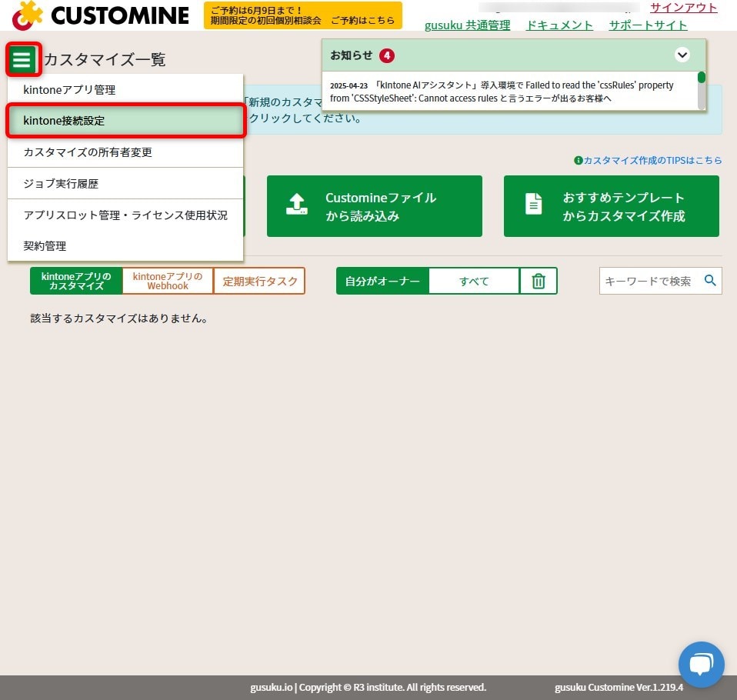Click the search magnifier icon

[710, 281]
